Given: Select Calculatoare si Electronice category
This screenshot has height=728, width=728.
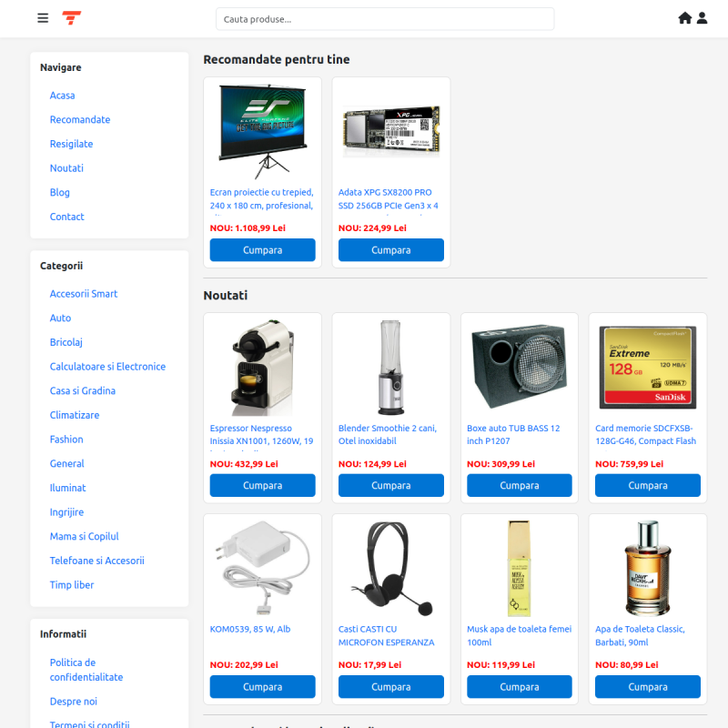Looking at the screenshot, I should 107,367.
